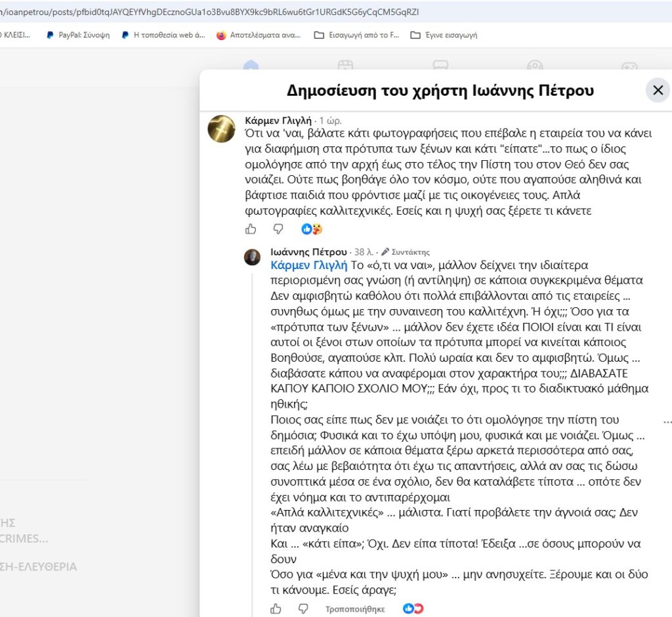Open Κάρμεν Γλιγλή's profile picture
The width and height of the screenshot is (672, 617).
coord(222,129)
